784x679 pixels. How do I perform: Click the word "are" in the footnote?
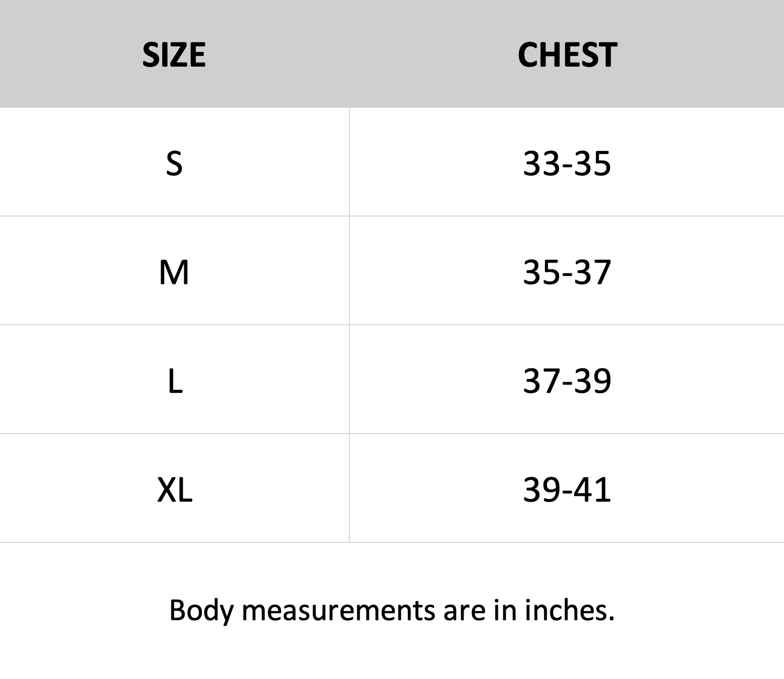(x=465, y=611)
